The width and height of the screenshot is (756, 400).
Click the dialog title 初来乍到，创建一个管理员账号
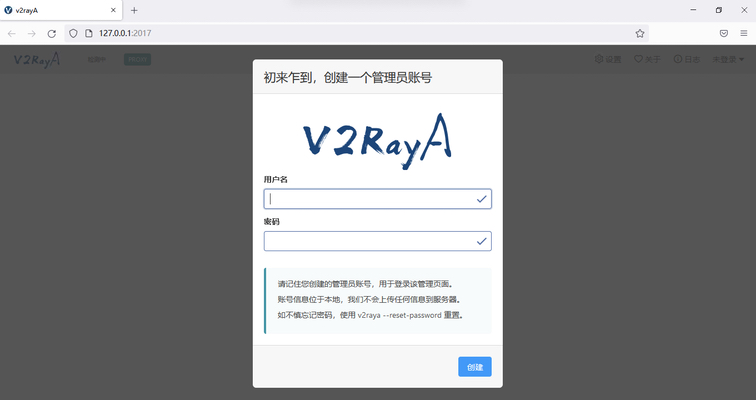(348, 77)
